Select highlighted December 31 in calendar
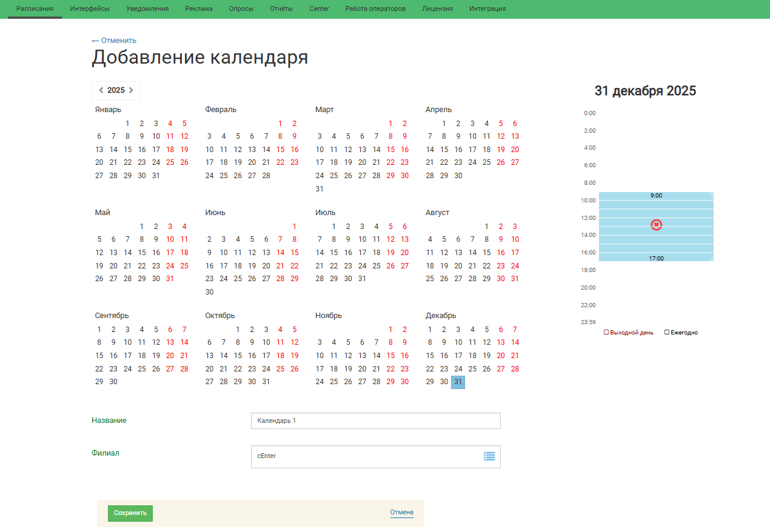Image resolution: width=770 pixels, height=532 pixels. point(458,382)
